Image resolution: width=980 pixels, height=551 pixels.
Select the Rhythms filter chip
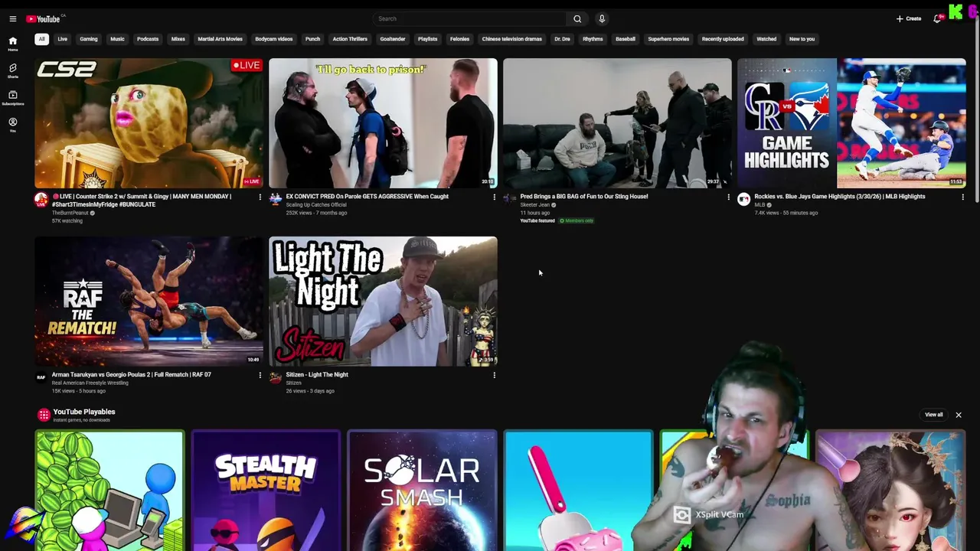593,39
